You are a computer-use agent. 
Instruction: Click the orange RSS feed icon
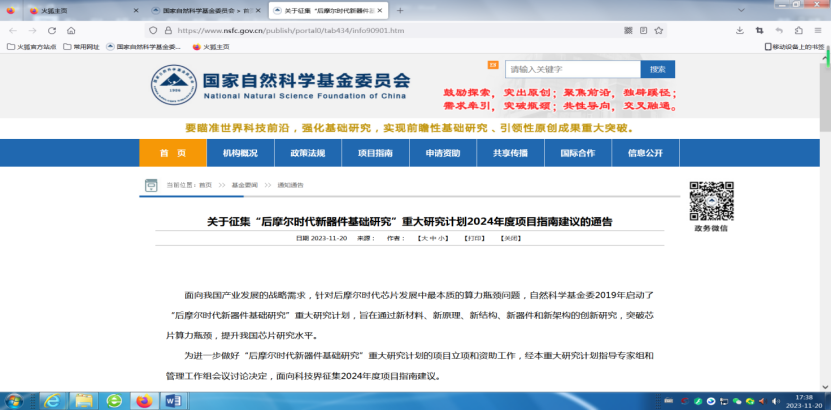(x=492, y=65)
